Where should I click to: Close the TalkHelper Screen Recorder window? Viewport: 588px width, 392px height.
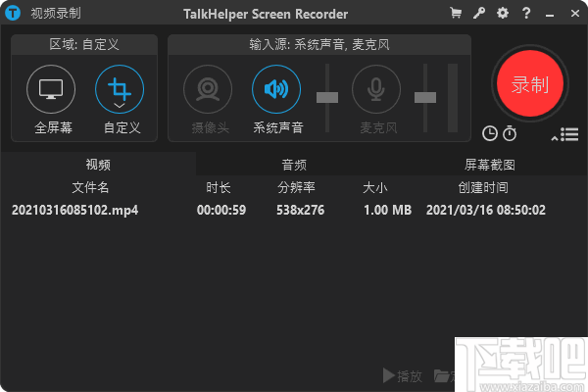coord(575,14)
